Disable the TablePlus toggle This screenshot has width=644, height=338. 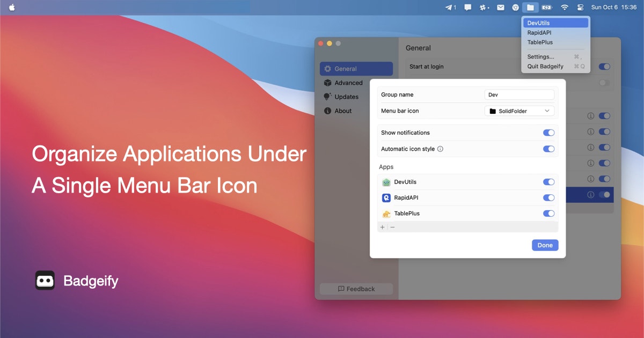point(548,214)
